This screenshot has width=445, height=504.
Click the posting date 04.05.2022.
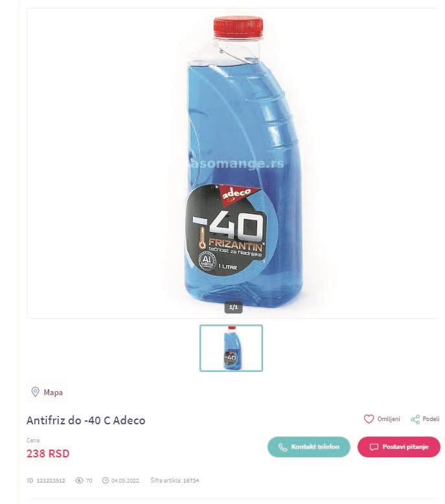coord(125,481)
